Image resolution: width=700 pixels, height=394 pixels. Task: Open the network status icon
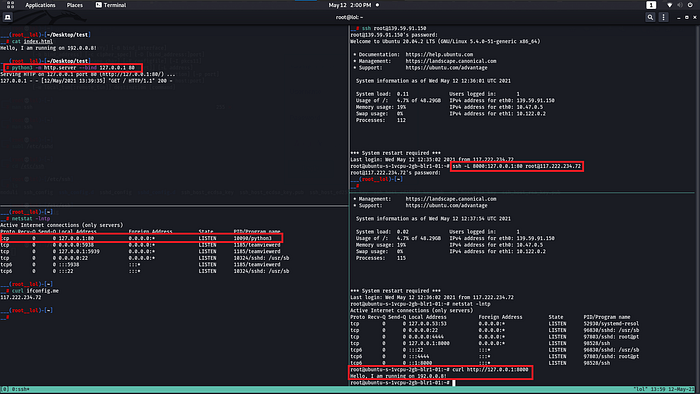(x=669, y=5)
